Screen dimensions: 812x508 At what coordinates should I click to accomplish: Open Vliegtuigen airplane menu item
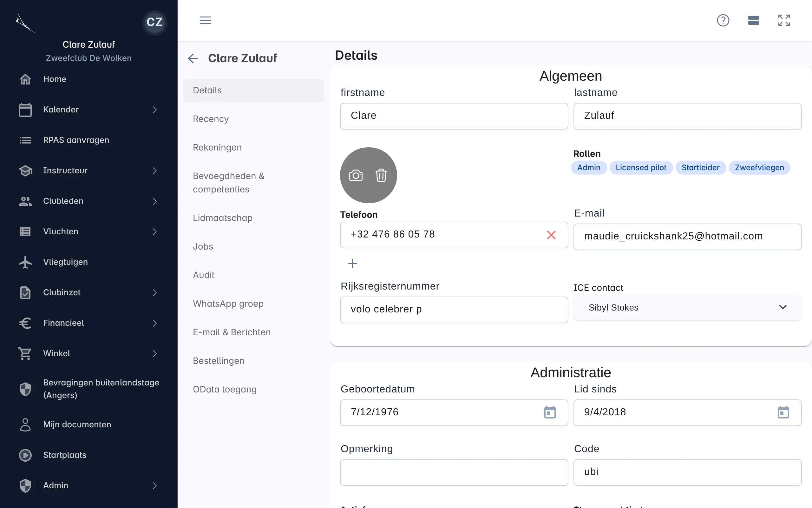tap(88, 262)
